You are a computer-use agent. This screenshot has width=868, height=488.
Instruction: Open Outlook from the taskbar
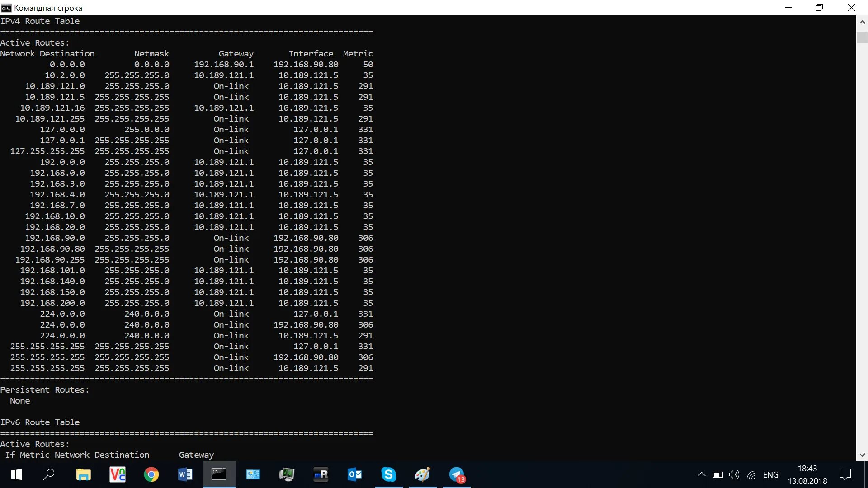pyautogui.click(x=355, y=474)
